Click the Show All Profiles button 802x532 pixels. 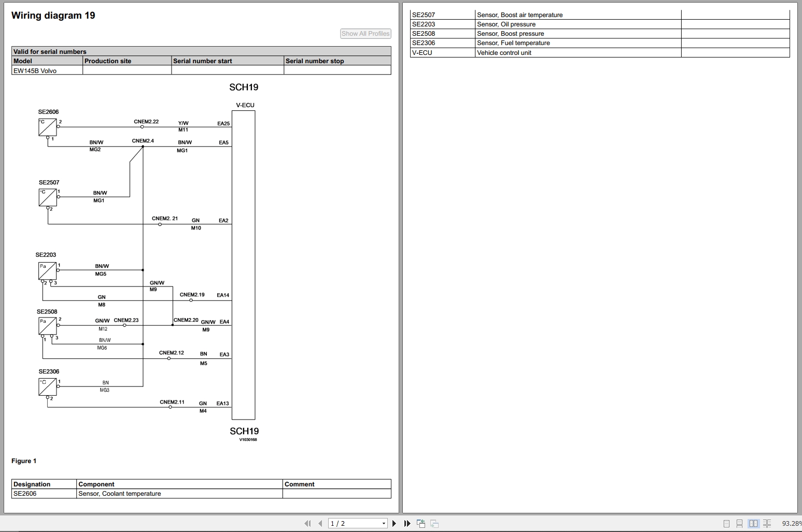tap(365, 33)
